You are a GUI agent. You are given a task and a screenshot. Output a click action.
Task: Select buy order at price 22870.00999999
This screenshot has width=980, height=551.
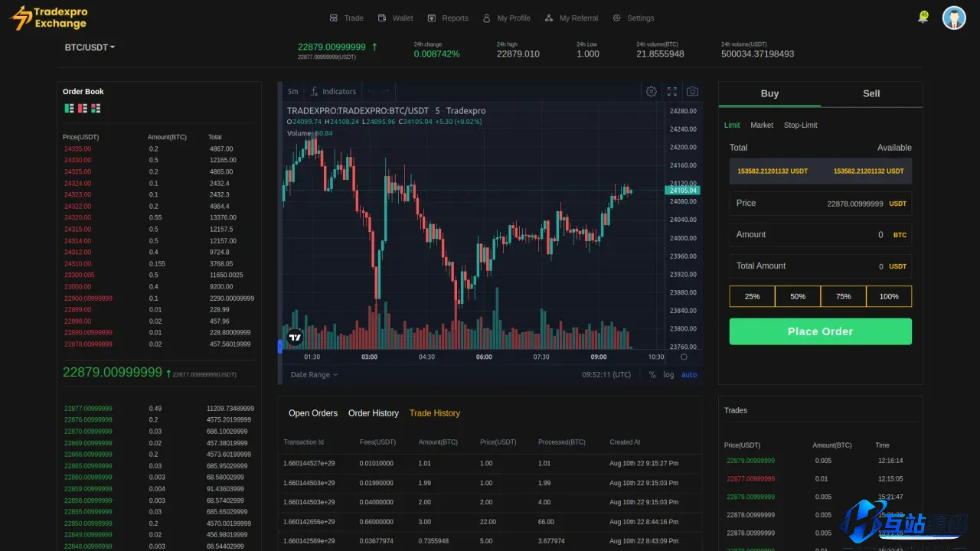[x=158, y=432]
